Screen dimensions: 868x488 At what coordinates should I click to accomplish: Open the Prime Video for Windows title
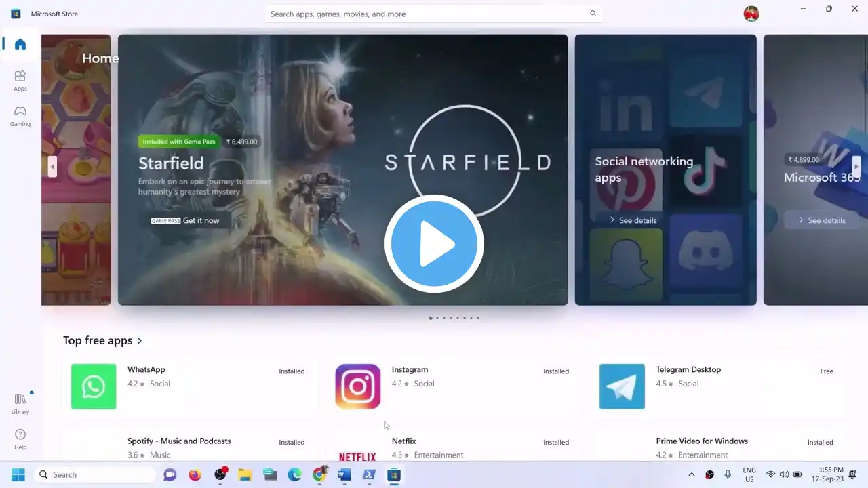[702, 441]
